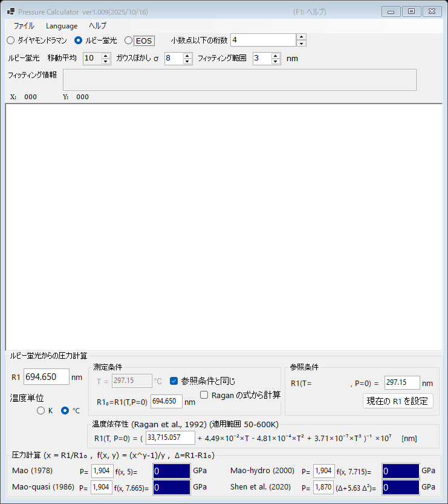Open the ヘルプ menu
448x504 pixels.
[x=97, y=25]
